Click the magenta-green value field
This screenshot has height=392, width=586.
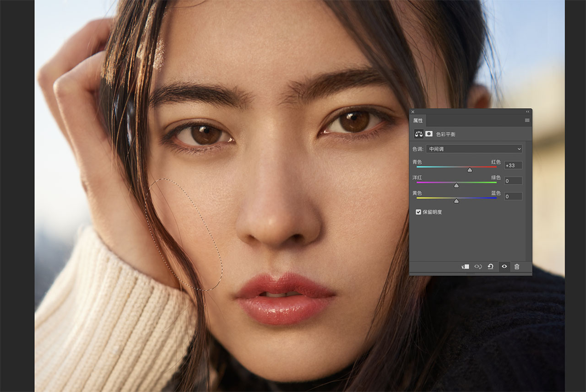(x=513, y=181)
